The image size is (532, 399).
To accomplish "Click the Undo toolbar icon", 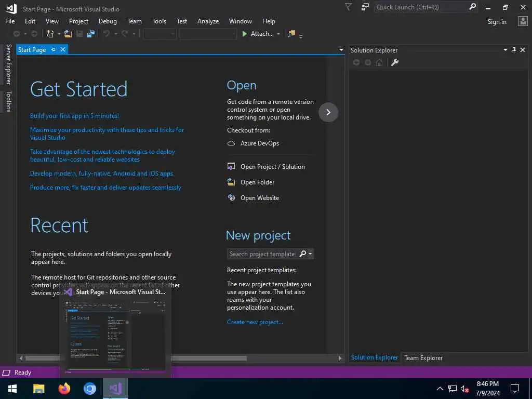I will [107, 34].
